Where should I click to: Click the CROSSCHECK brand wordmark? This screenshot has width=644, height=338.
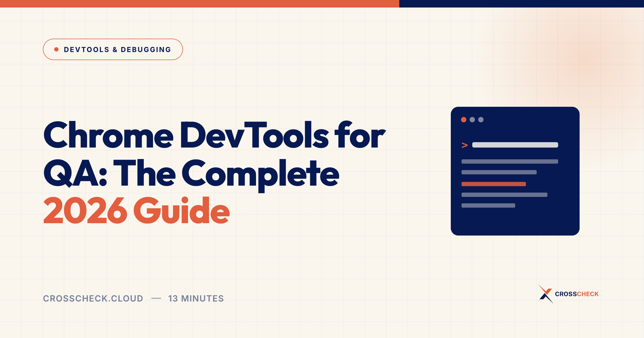pos(577,294)
